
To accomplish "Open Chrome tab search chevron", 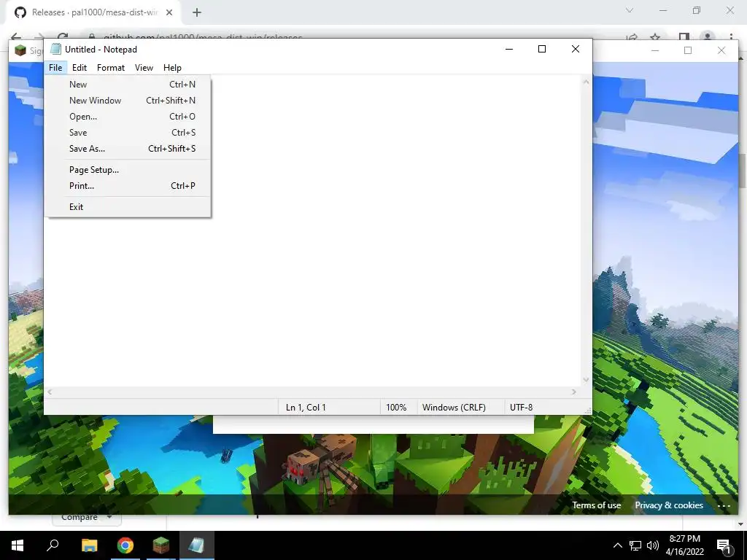I will 630,10.
